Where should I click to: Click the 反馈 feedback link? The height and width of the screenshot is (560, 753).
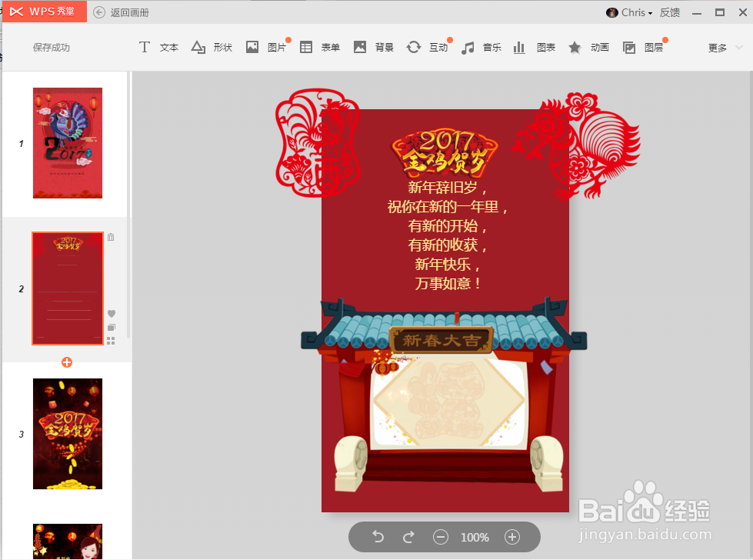[669, 12]
